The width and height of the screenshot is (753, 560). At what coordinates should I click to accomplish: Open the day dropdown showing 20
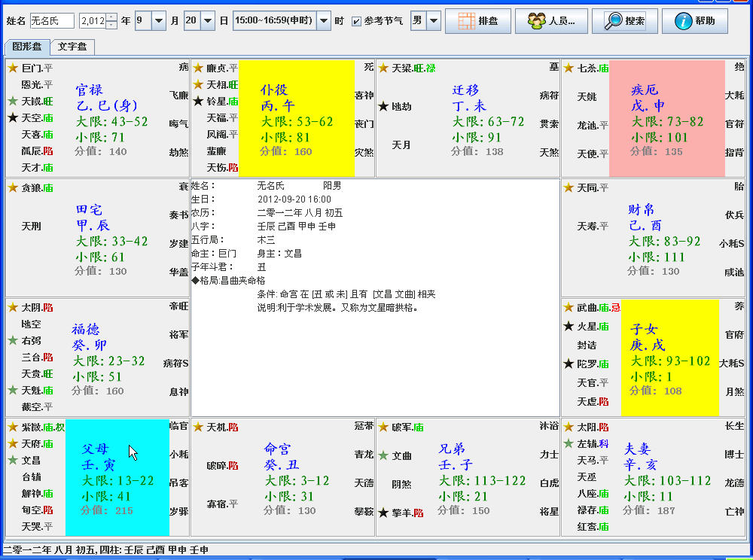[x=208, y=21]
